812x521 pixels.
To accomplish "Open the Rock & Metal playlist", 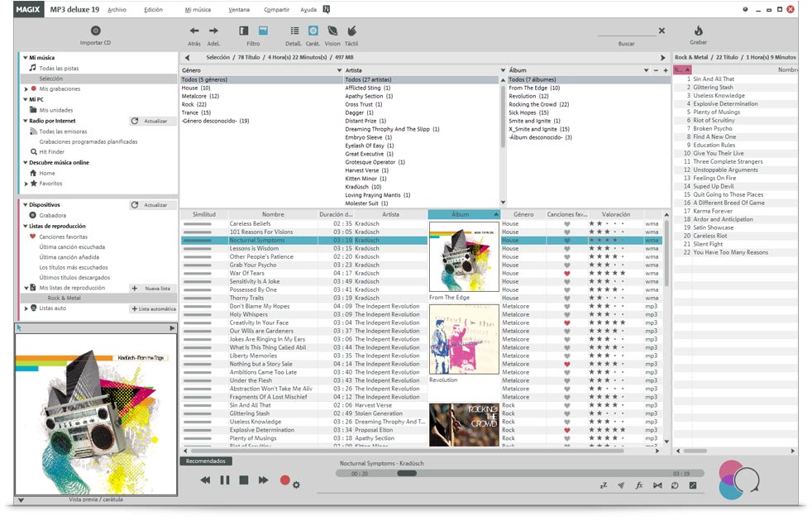I will tap(64, 298).
